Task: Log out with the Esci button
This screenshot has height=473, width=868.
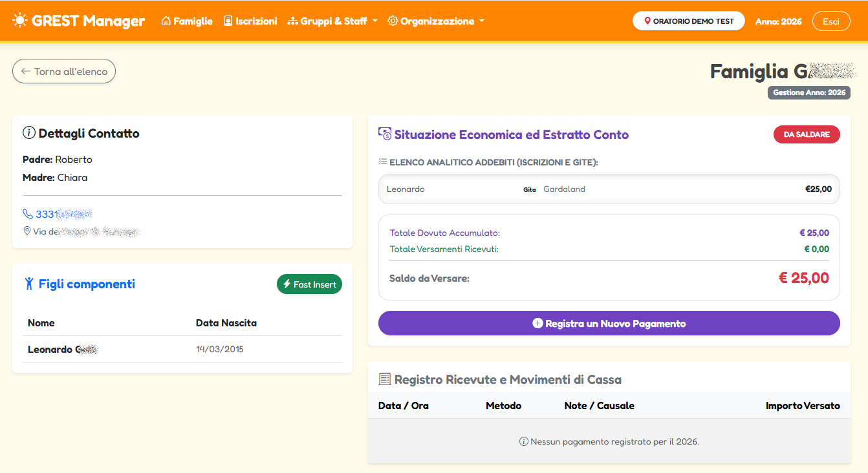Action: coord(831,21)
